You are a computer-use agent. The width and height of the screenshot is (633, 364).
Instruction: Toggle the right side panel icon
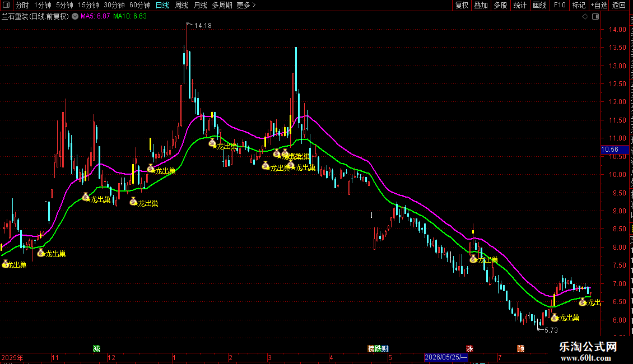595,17
